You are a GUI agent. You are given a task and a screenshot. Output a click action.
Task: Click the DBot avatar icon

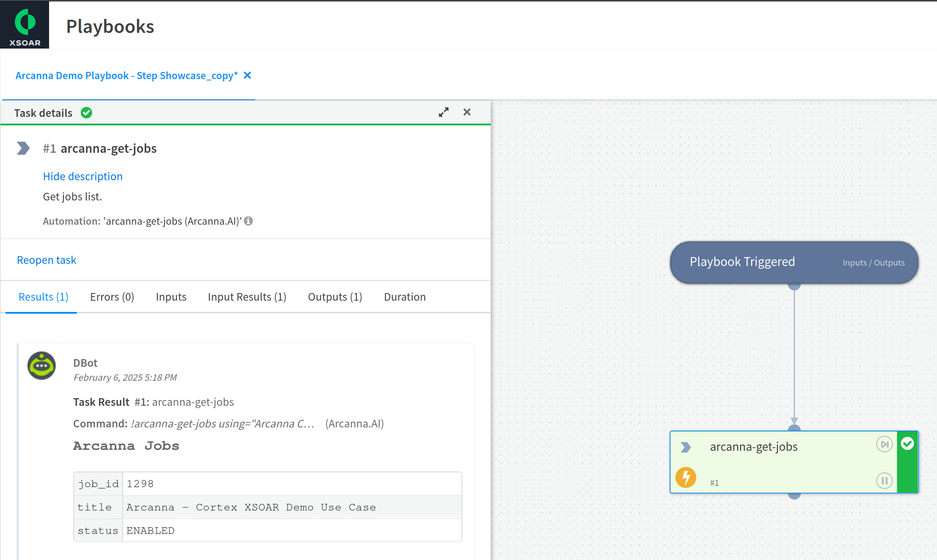click(42, 365)
